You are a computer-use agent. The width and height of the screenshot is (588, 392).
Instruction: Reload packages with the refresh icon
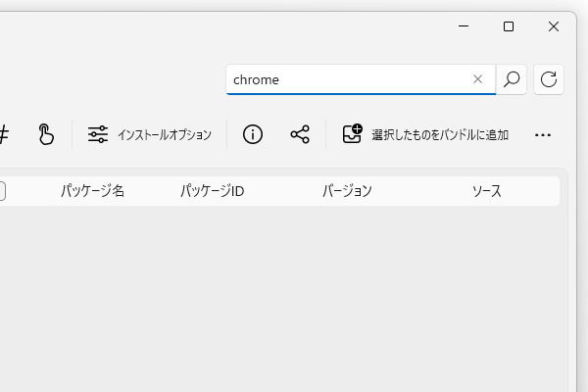(x=549, y=79)
